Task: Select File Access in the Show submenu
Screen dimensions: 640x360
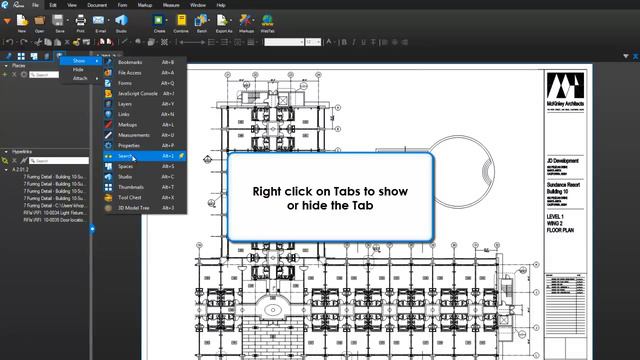Action: pyautogui.click(x=145, y=73)
